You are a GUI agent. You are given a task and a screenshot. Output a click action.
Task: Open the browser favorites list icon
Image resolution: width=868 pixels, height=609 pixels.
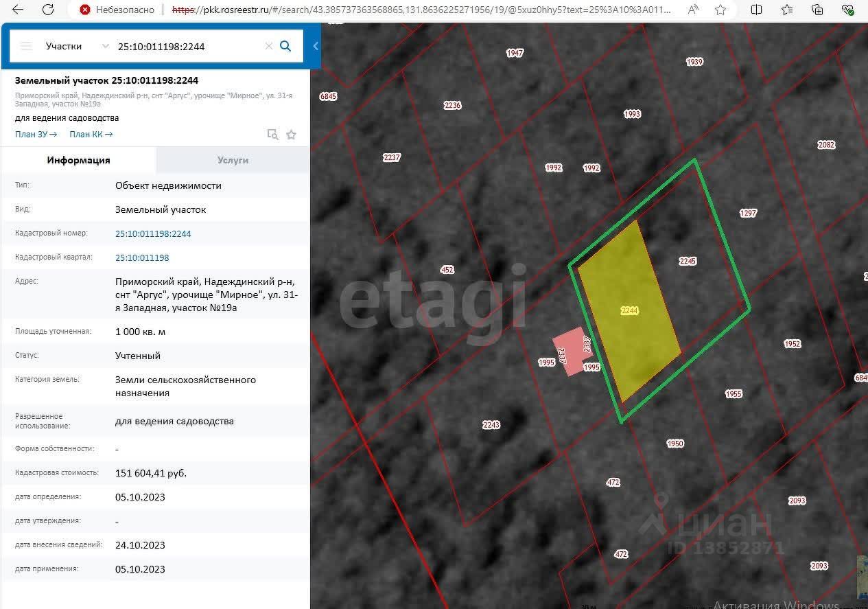(787, 10)
